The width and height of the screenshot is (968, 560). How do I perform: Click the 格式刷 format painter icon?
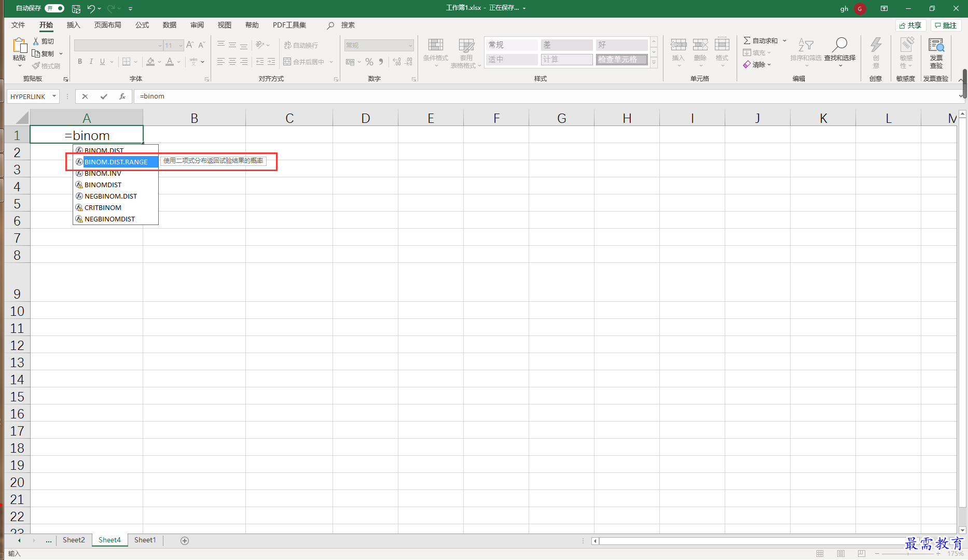[x=36, y=66]
